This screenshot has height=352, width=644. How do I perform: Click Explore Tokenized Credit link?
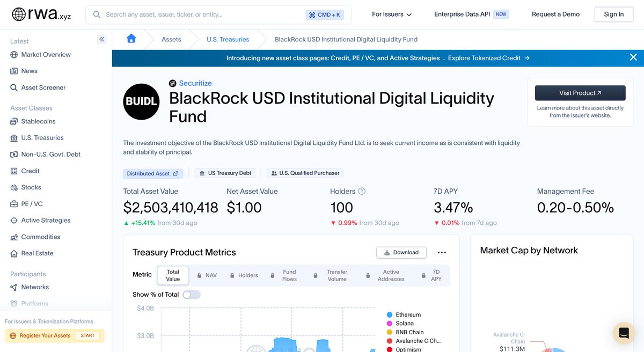pos(489,58)
